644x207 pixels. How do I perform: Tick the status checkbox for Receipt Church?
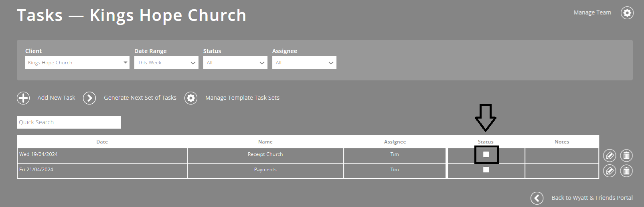coord(486,154)
